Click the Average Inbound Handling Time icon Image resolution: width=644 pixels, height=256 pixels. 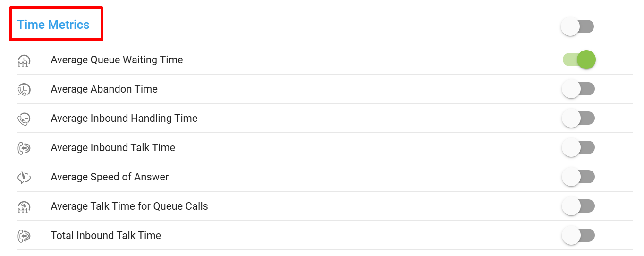click(x=24, y=119)
